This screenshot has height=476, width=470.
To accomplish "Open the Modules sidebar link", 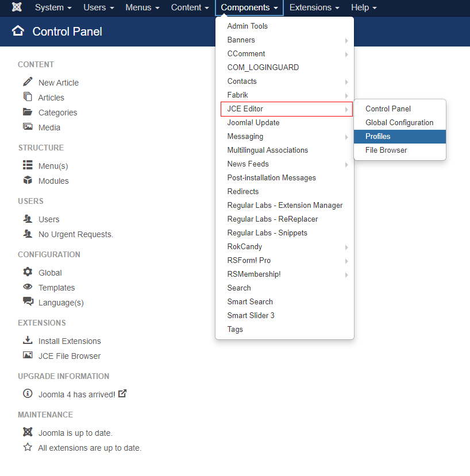I will coord(53,181).
